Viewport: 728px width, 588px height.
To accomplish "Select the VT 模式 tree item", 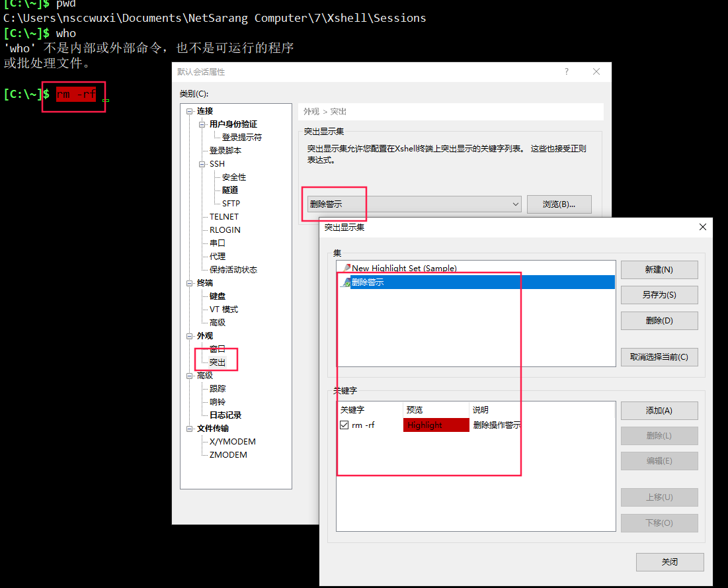I will click(223, 310).
